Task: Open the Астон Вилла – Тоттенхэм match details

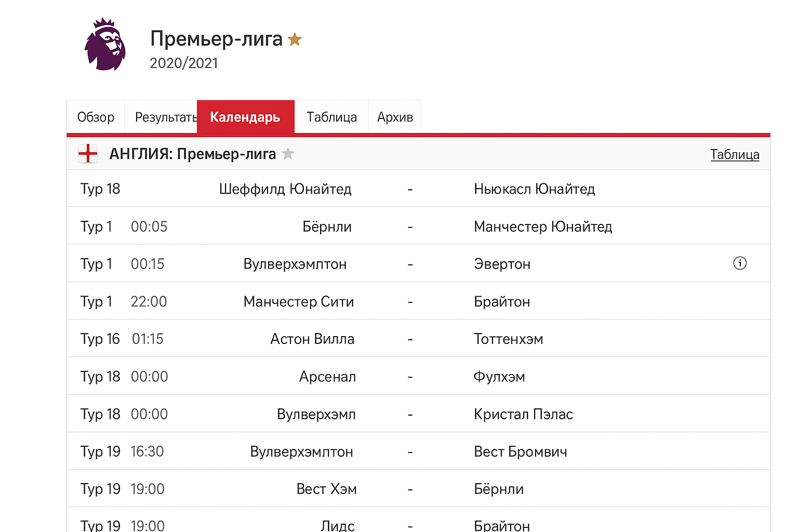Action: click(x=410, y=339)
